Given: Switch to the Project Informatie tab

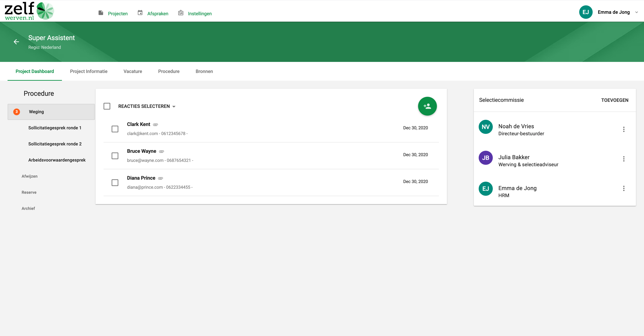Looking at the screenshot, I should [x=88, y=71].
